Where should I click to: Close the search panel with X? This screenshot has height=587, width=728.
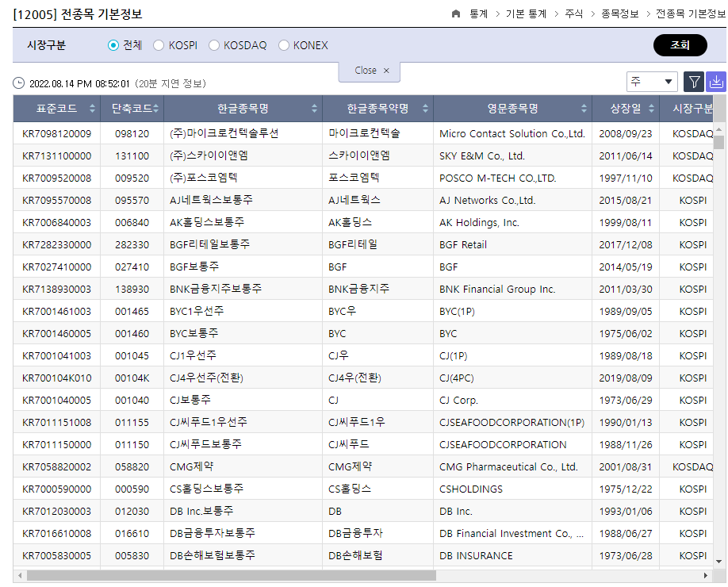coord(386,71)
